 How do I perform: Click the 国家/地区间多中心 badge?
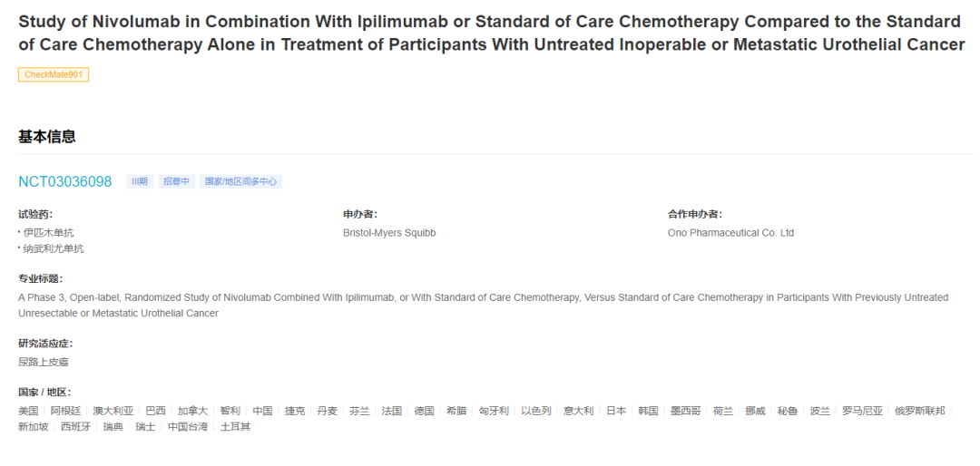(x=240, y=181)
